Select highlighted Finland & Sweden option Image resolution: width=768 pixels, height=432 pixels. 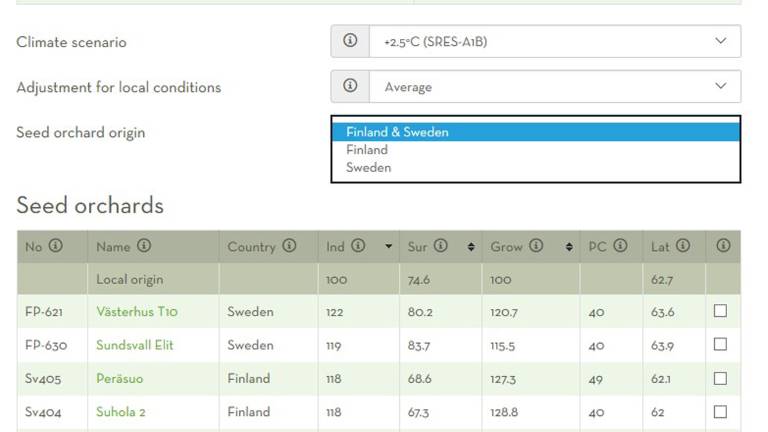click(x=536, y=132)
